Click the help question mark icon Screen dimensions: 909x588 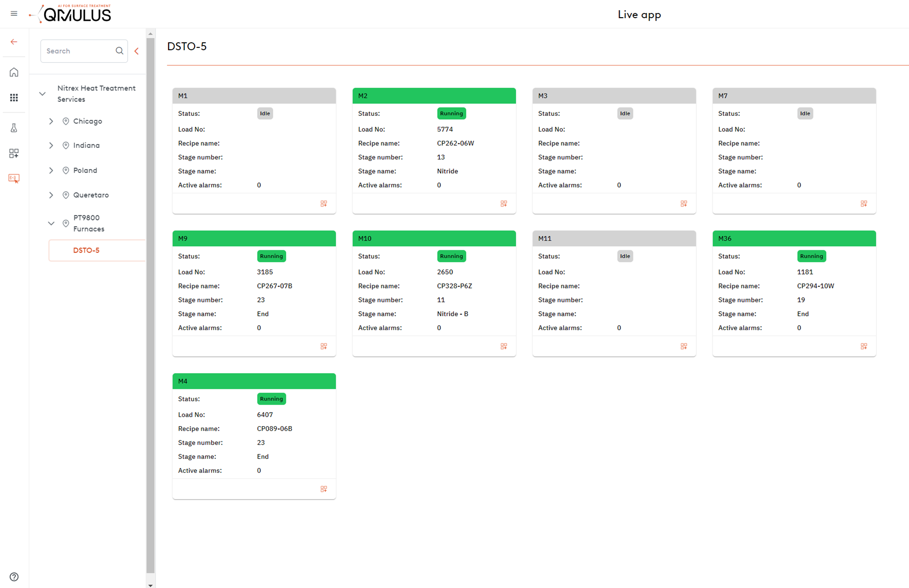tap(14, 577)
